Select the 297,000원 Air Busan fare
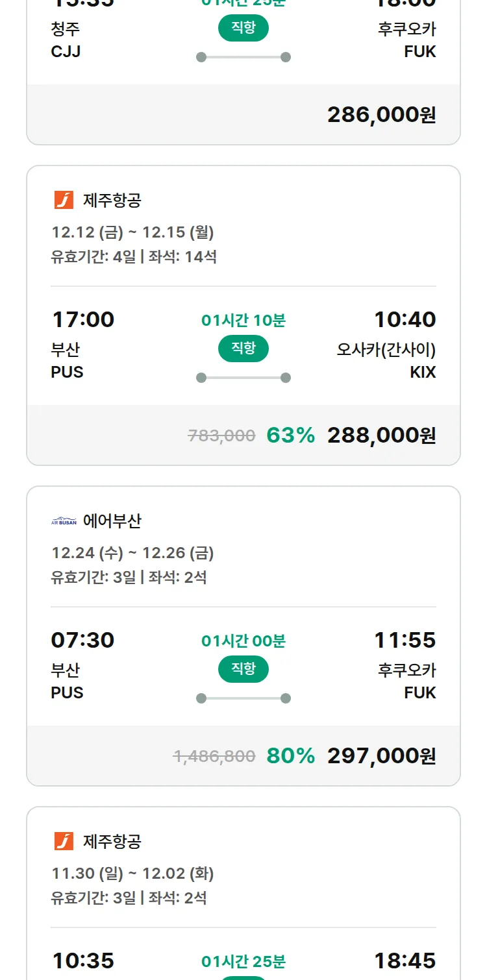 381,756
